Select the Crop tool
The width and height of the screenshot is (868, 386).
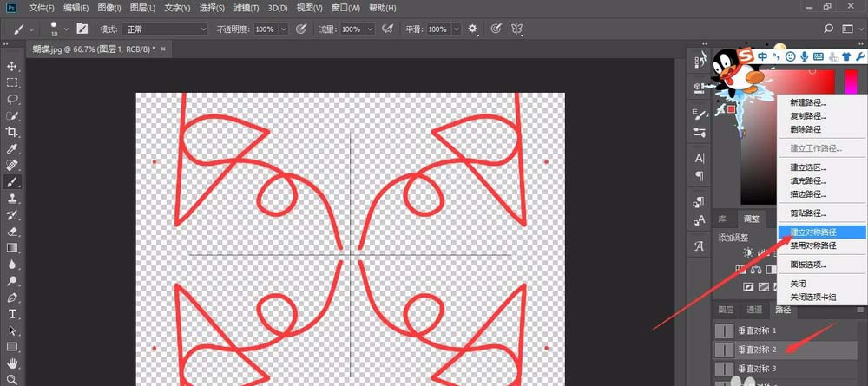tap(11, 132)
